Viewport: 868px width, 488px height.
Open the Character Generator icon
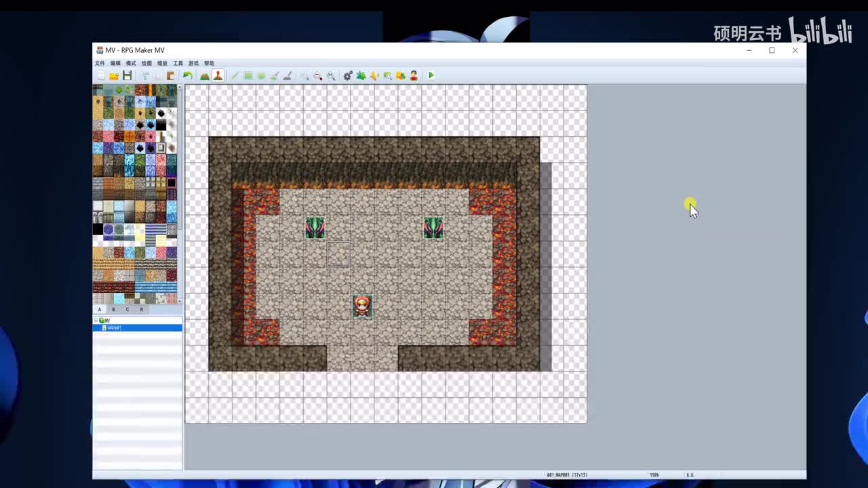coord(414,76)
